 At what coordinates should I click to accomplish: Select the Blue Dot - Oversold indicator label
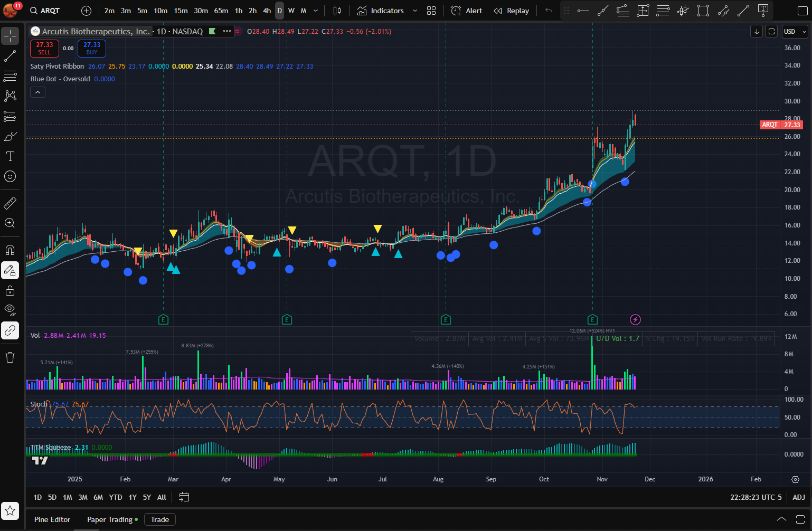coord(60,79)
